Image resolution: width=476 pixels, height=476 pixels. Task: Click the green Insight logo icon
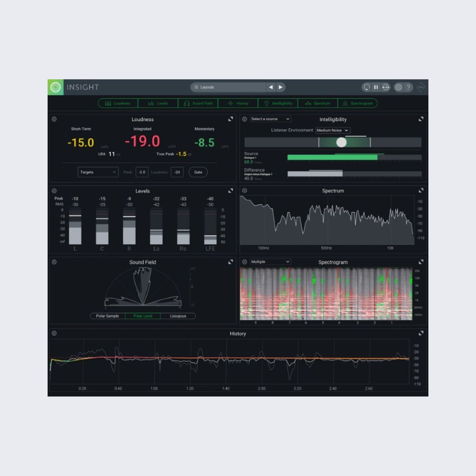56,87
